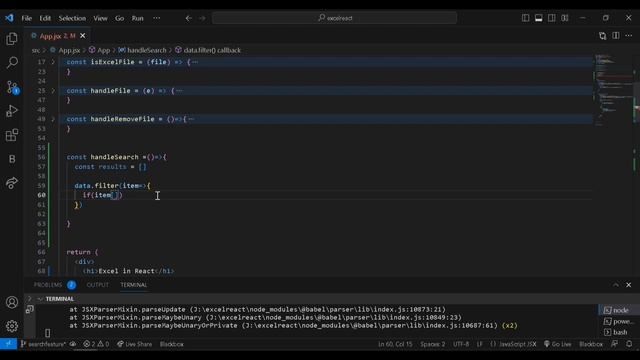Open editor more actions ellipsis
This screenshot has height=360, width=640.
tap(629, 36)
